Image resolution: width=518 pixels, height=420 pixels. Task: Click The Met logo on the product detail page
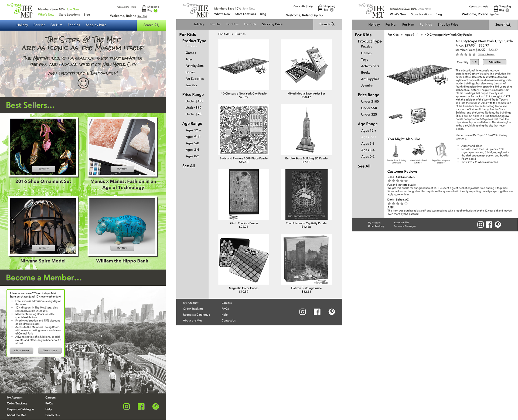pyautogui.click(x=372, y=11)
